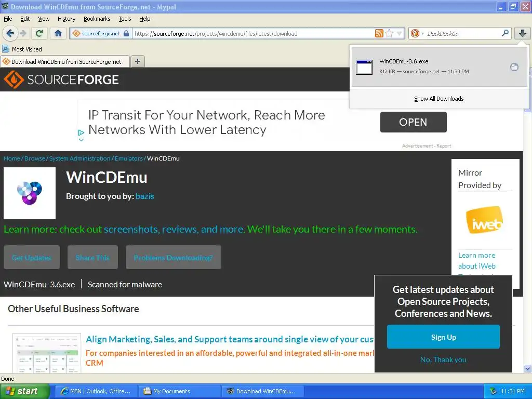Open the Help menu

tap(145, 19)
